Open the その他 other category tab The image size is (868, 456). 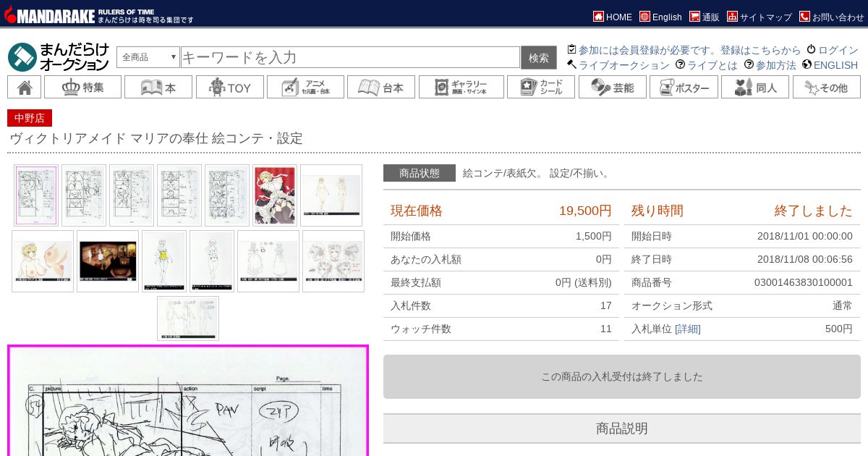826,87
